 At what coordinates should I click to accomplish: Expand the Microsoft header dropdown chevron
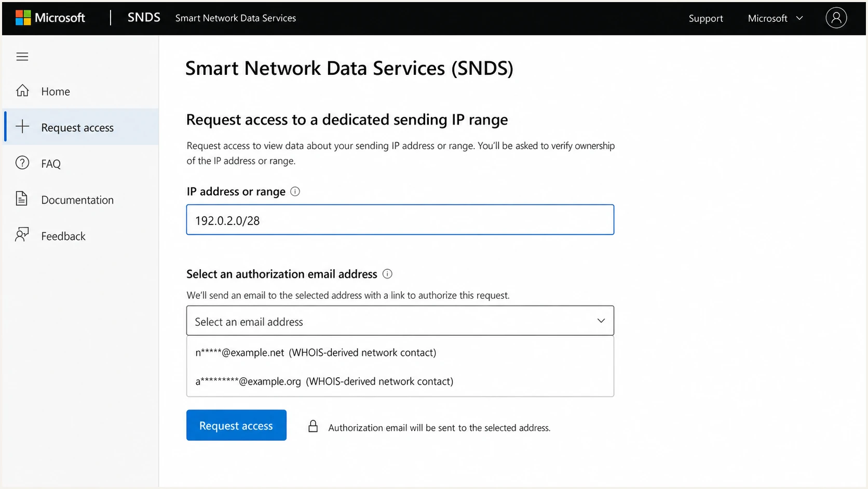click(799, 18)
